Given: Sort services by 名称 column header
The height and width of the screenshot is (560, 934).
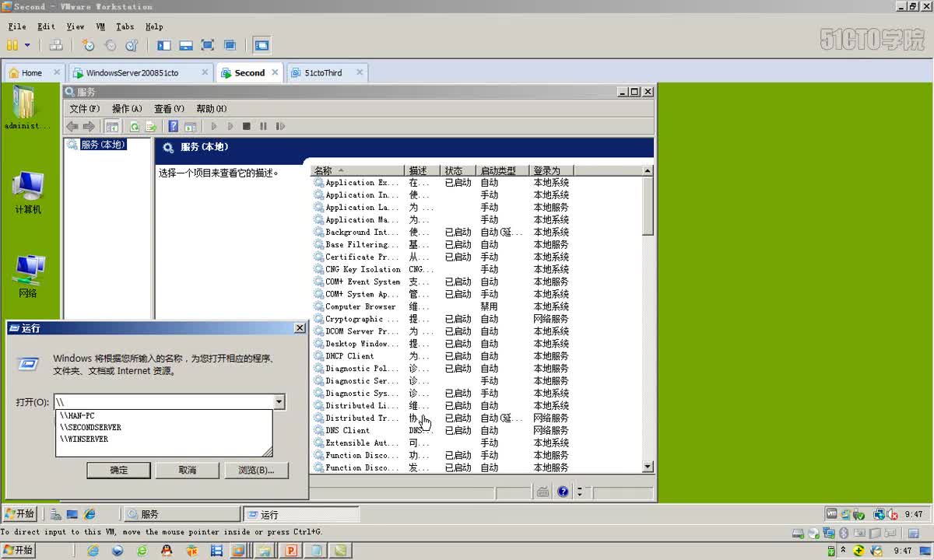Looking at the screenshot, I should pos(358,170).
